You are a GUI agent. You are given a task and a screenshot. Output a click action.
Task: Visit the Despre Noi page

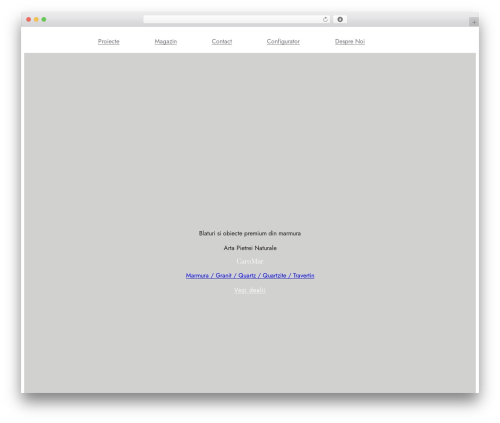tap(350, 41)
